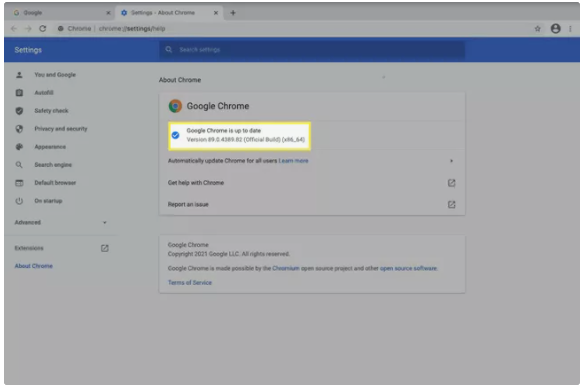Screen dimensions: 586x389
Task: Open the profile avatar icon
Action: pos(556,28)
